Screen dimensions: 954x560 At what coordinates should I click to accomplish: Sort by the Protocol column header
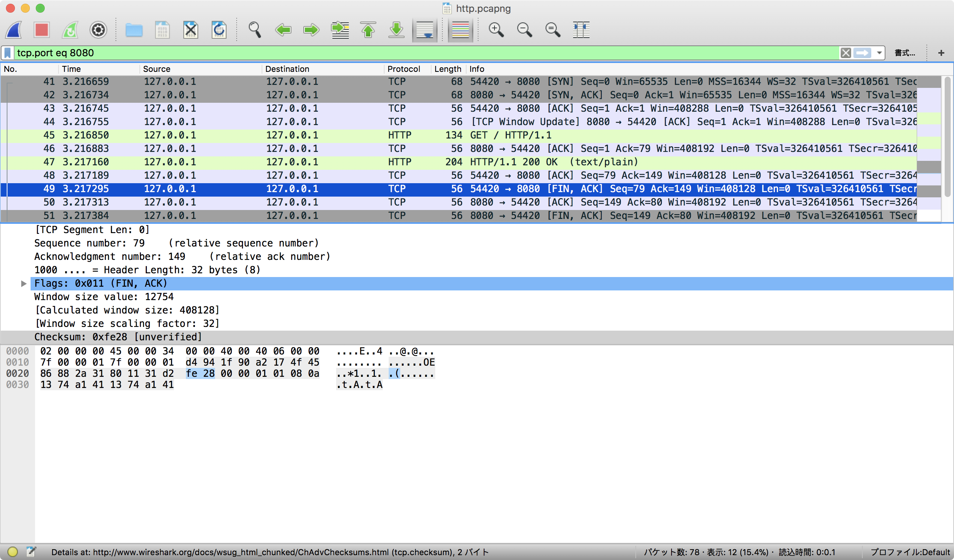404,69
